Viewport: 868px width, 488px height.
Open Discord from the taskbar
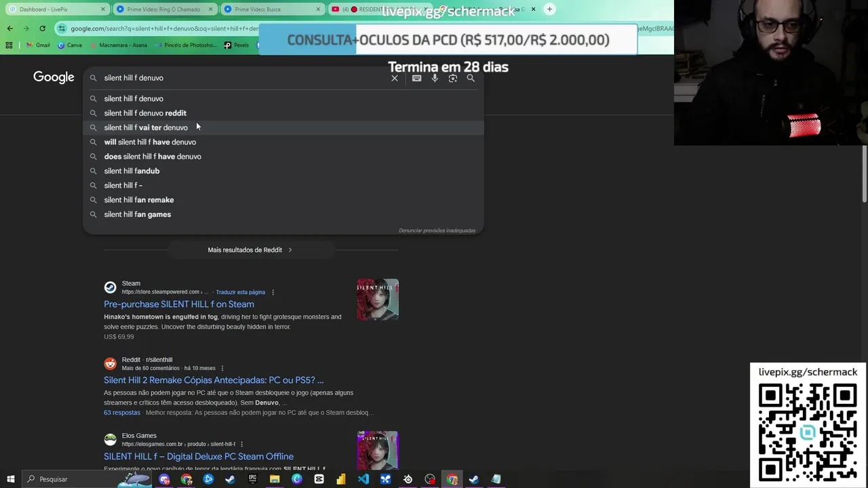[x=164, y=479]
